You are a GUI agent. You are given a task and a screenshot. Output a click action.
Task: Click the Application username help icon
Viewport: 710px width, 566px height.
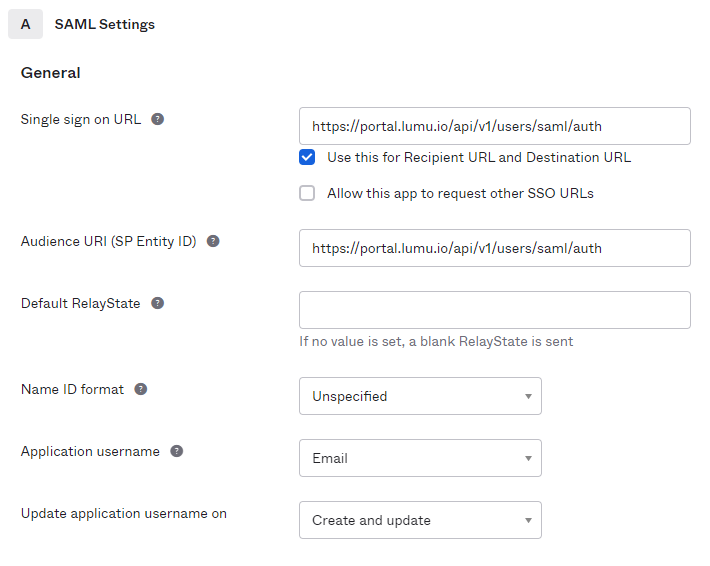click(177, 451)
